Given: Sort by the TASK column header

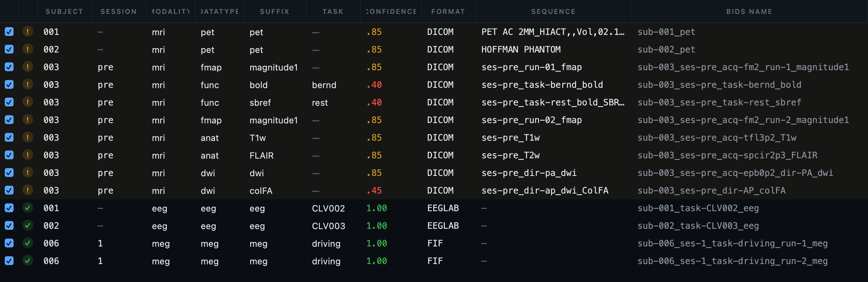Looking at the screenshot, I should (x=333, y=12).
